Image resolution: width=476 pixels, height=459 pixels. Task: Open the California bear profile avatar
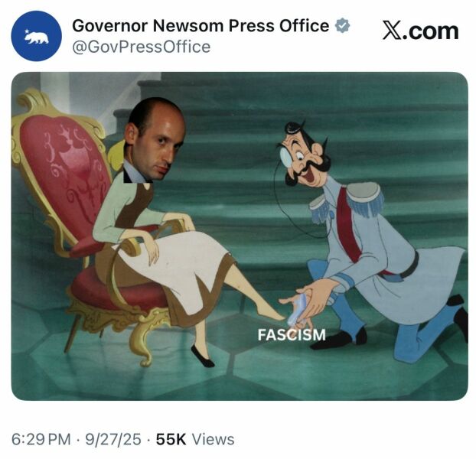click(x=36, y=36)
